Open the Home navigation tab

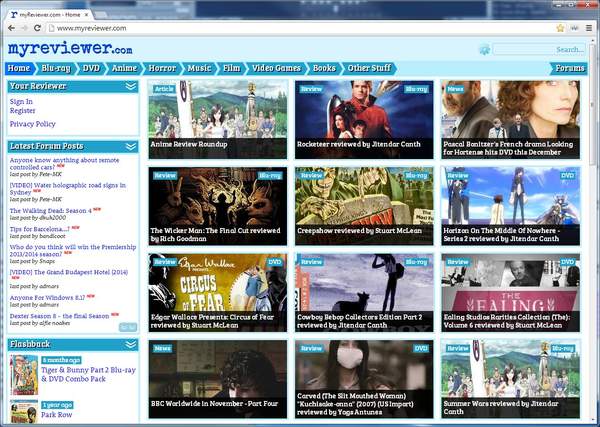(19, 68)
